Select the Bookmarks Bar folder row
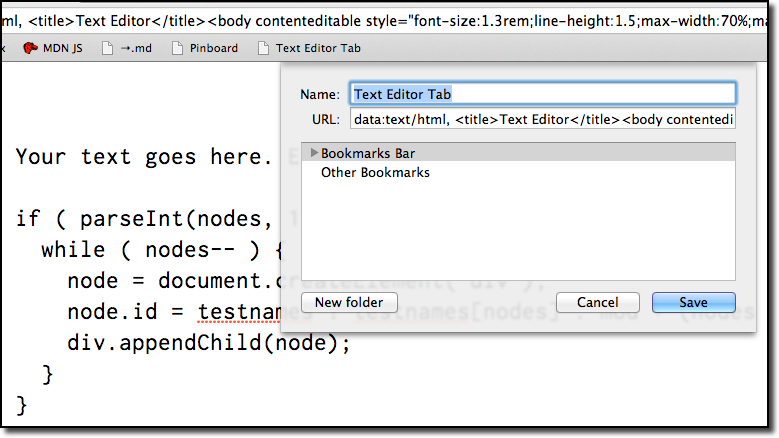This screenshot has height=438, width=779. [x=518, y=153]
